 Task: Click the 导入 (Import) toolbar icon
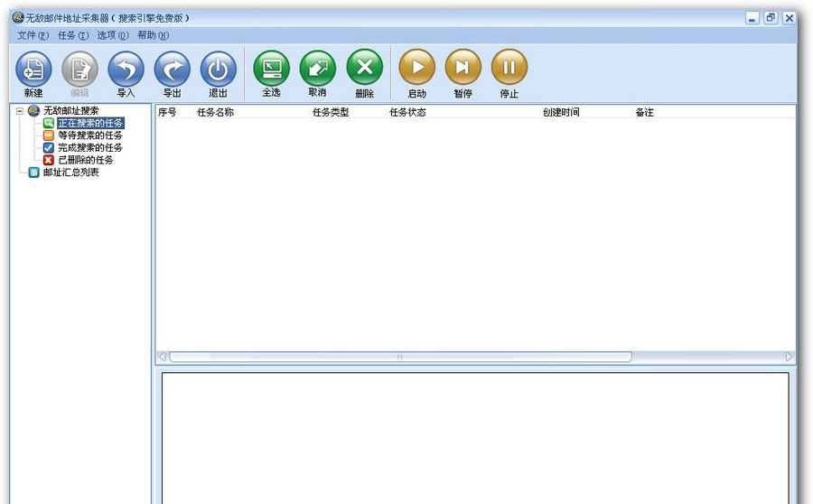(126, 70)
